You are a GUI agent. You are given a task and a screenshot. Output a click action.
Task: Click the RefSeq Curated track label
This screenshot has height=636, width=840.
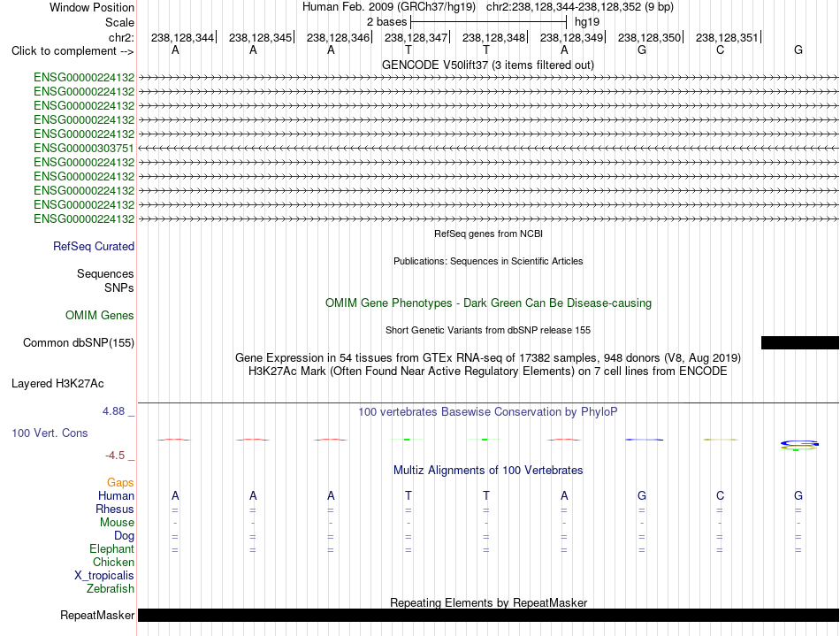coord(93,247)
